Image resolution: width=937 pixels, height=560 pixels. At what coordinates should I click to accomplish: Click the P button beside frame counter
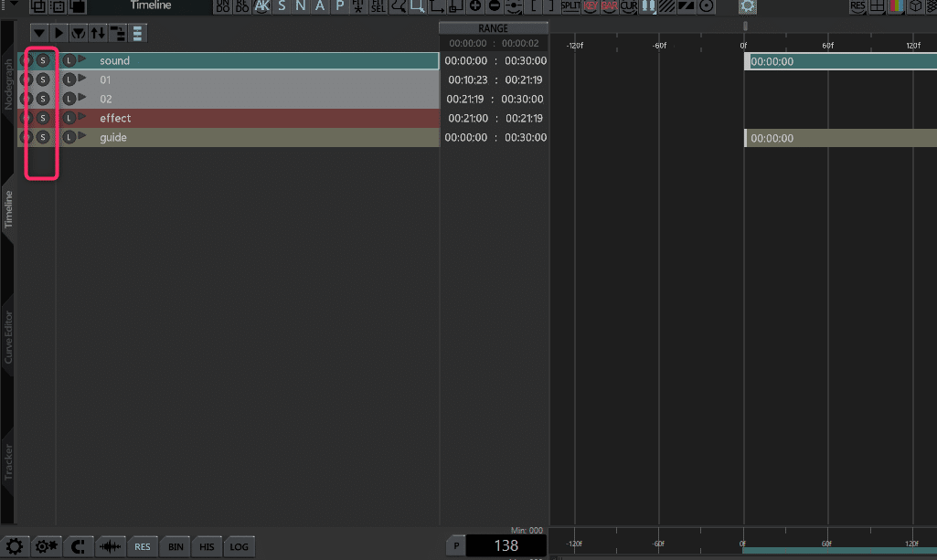click(456, 545)
